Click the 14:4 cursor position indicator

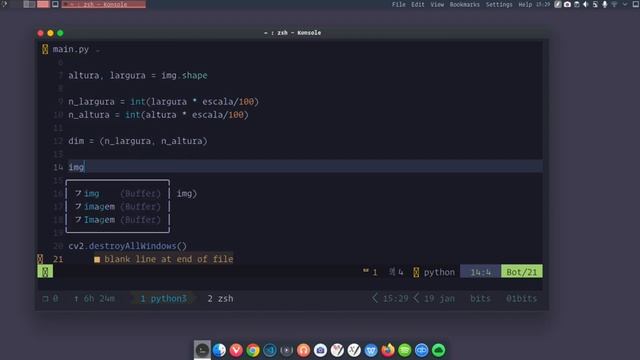pyautogui.click(x=480, y=272)
